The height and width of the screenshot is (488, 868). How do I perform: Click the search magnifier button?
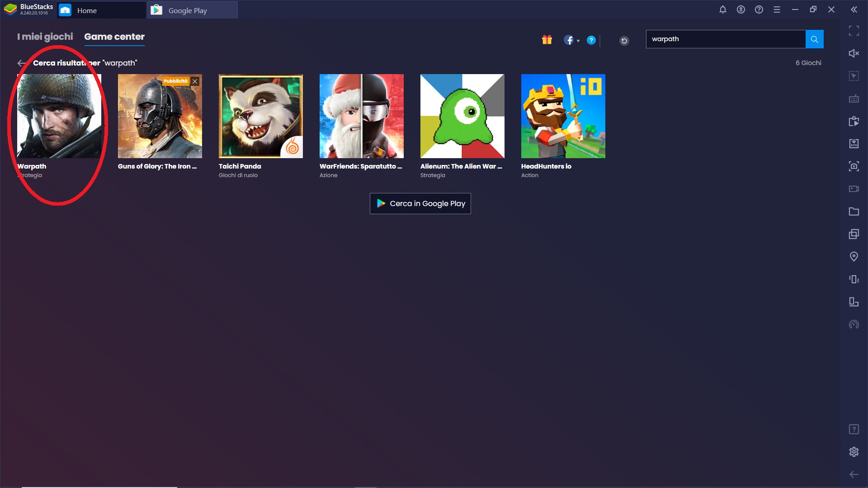click(x=814, y=39)
